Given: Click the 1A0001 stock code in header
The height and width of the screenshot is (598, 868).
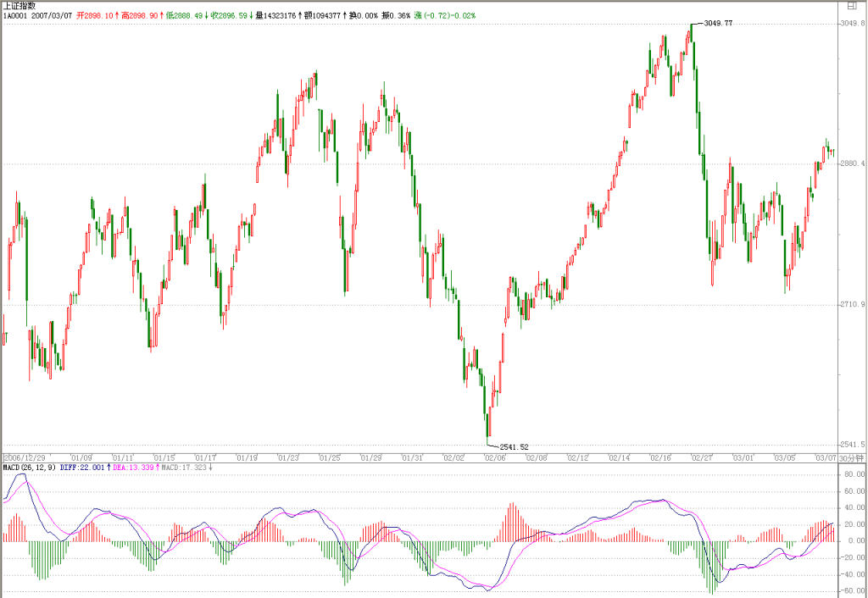Looking at the screenshot, I should click(x=15, y=15).
